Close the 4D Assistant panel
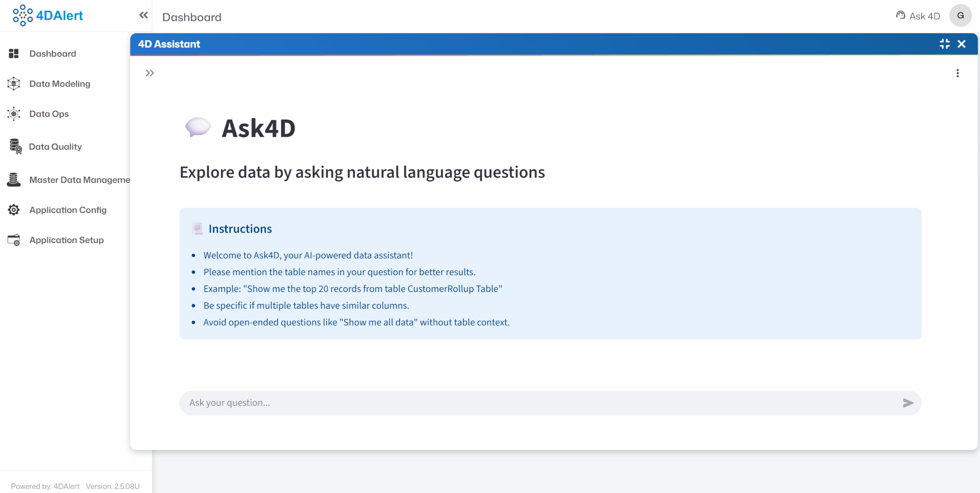 pyautogui.click(x=962, y=44)
